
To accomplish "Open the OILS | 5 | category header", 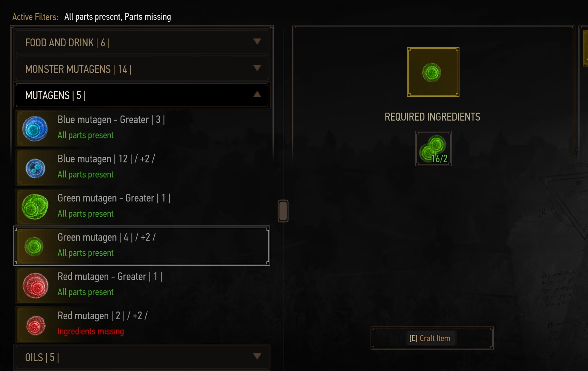I will click(142, 357).
